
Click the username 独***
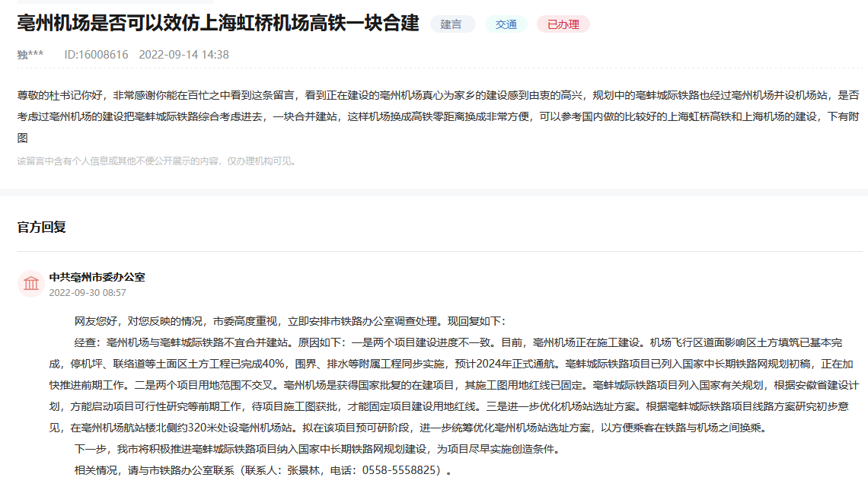(x=30, y=55)
